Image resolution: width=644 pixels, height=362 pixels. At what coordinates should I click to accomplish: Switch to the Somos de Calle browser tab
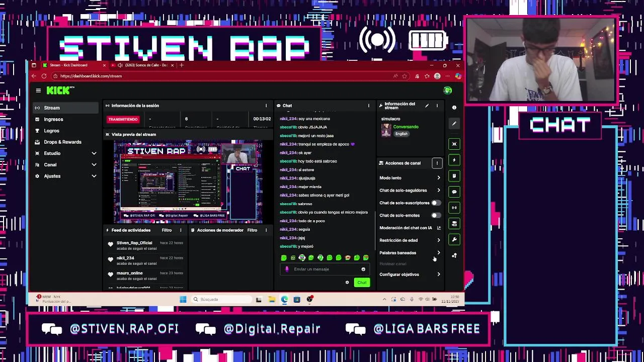[x=142, y=65]
